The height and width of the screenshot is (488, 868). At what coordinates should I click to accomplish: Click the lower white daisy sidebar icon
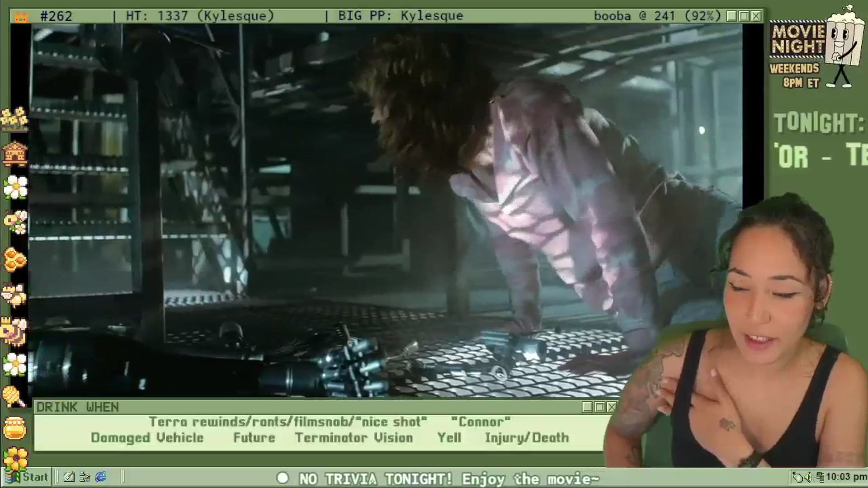click(15, 364)
